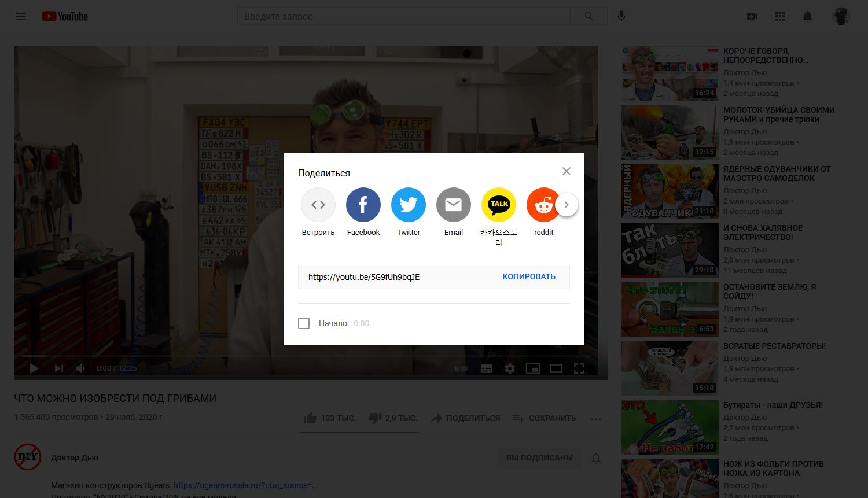
Task: Open the НОЖ ИЗ ФОЛЬГИ video thumbnail
Action: coord(670,478)
